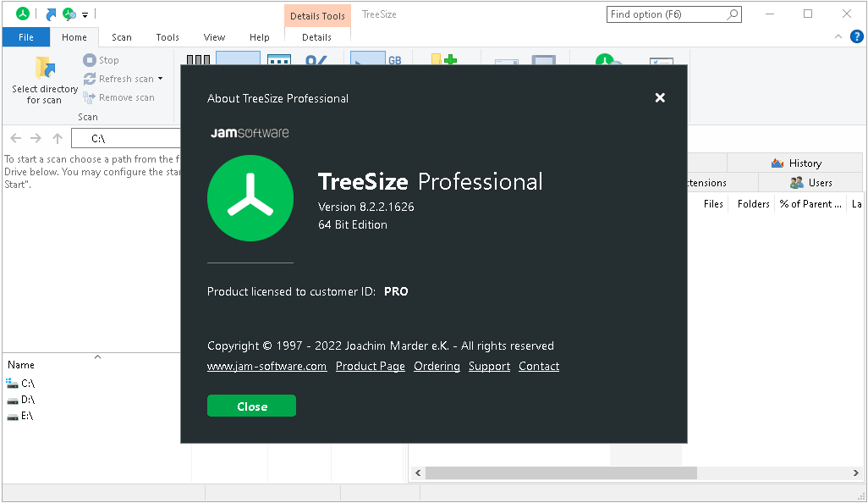Click the percent view icon in ribbon
Viewport: 868px width, 503px height.
[316, 59]
